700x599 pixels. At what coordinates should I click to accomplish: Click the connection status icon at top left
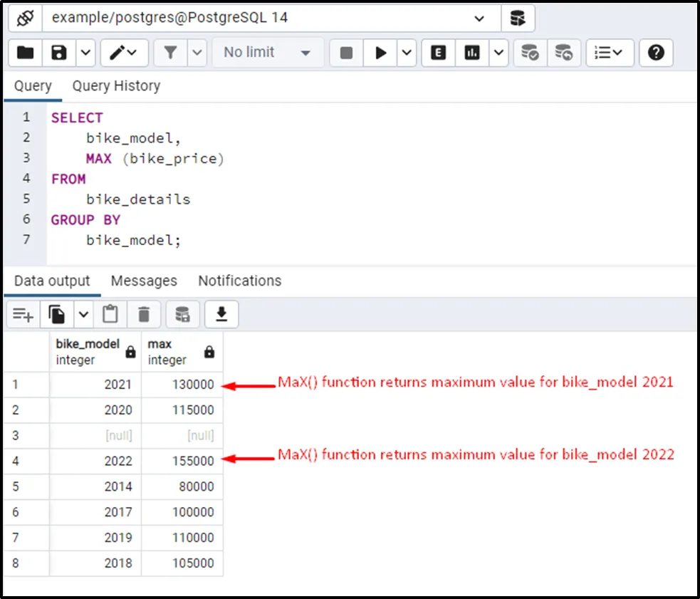point(26,18)
